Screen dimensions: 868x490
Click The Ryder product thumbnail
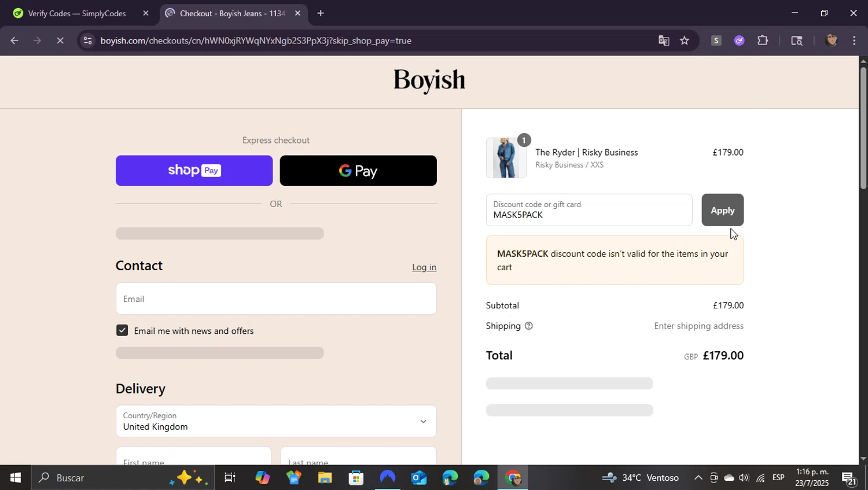point(506,158)
